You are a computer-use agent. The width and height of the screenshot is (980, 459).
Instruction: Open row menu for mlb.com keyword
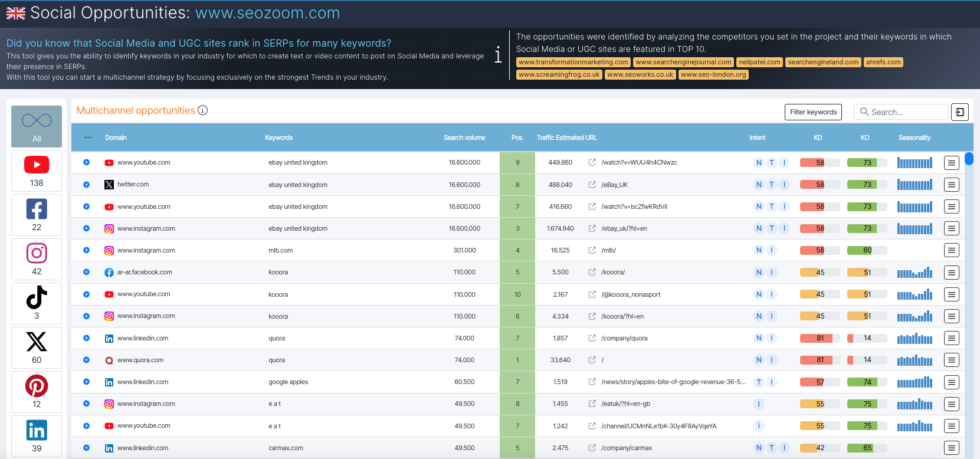[x=951, y=250]
